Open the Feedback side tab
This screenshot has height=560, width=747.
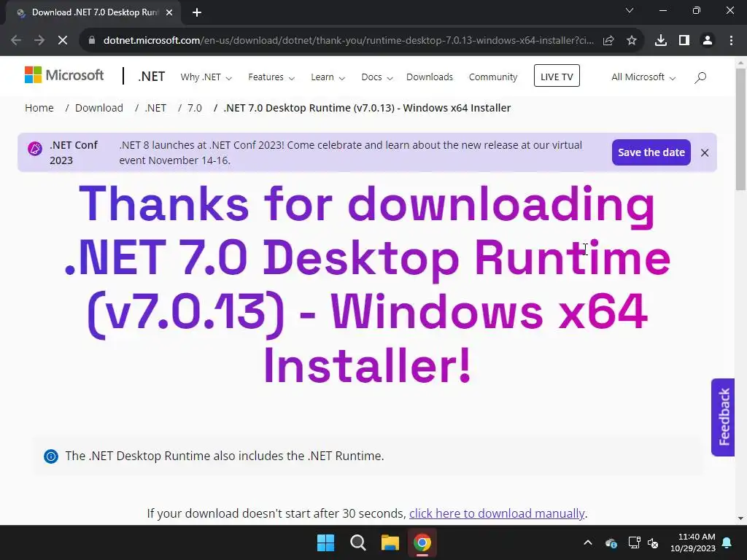(723, 417)
